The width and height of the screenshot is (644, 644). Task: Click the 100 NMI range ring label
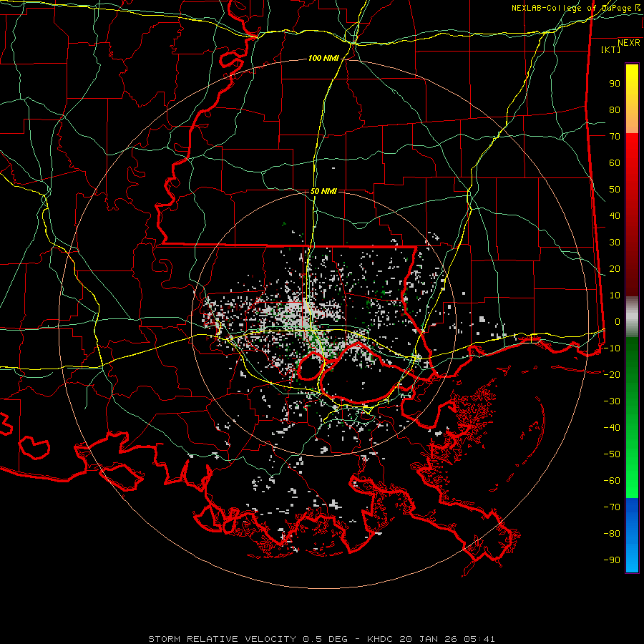[323, 59]
